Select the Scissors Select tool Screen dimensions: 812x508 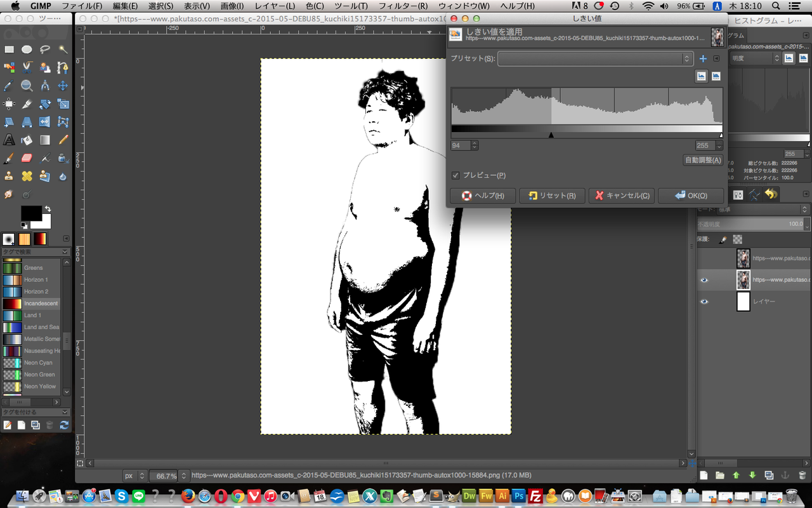(x=27, y=67)
